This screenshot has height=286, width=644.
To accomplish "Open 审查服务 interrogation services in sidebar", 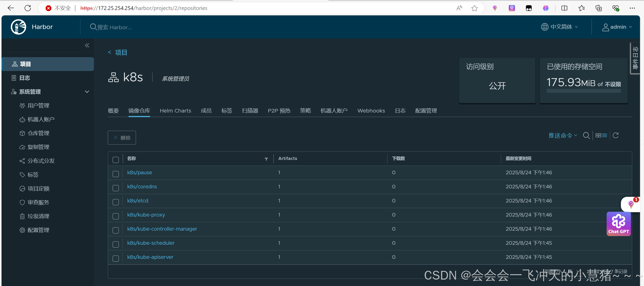I will (38, 202).
